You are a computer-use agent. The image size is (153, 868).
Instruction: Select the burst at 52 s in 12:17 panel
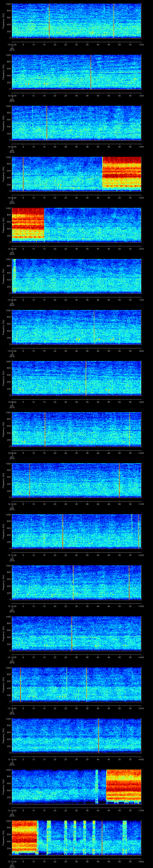point(125,838)
